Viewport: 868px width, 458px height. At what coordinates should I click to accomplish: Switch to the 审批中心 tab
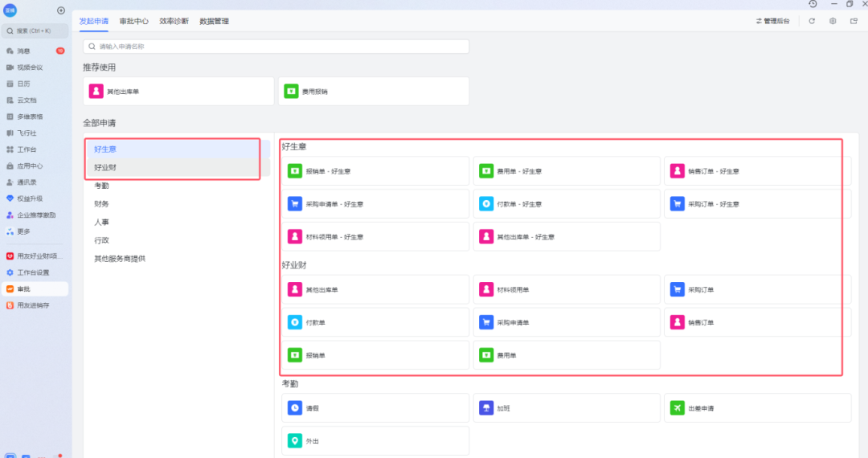[x=134, y=21]
